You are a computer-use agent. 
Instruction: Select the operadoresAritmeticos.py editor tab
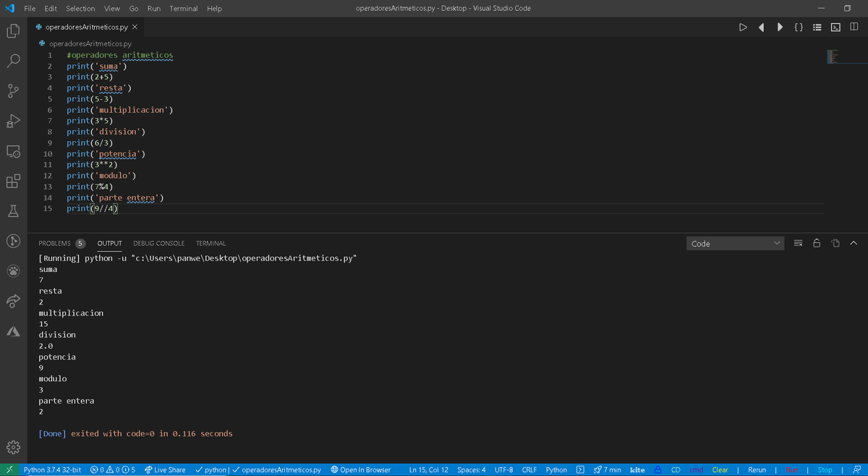pyautogui.click(x=87, y=27)
